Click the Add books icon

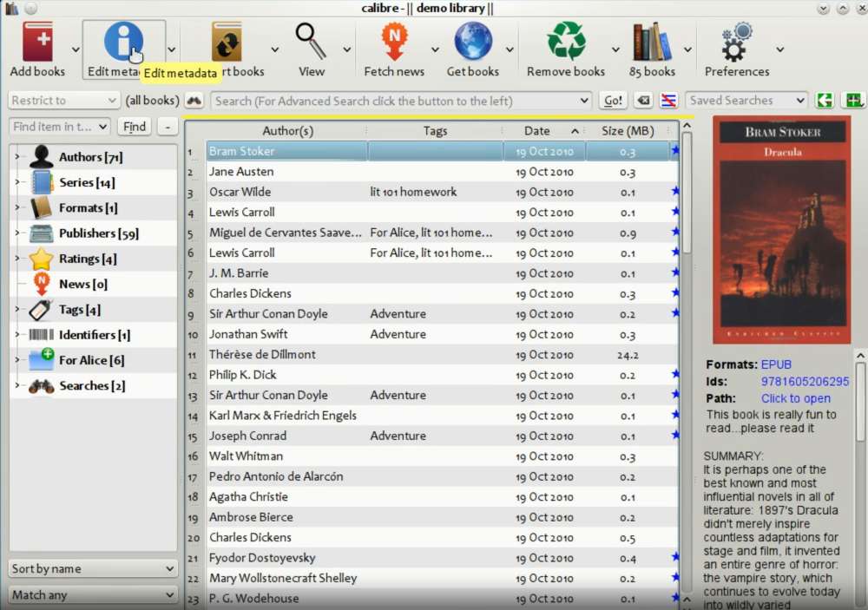(x=37, y=42)
